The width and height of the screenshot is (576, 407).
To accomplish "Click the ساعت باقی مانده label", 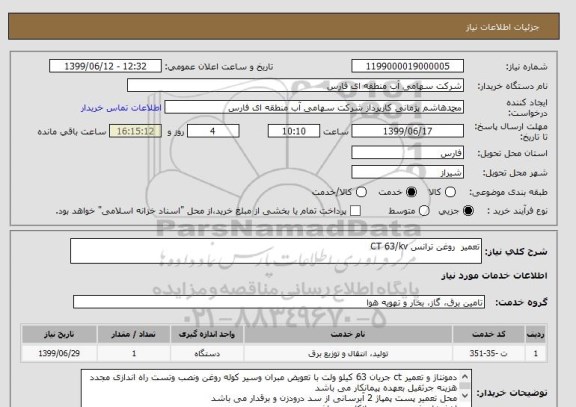I will pyautogui.click(x=72, y=132).
